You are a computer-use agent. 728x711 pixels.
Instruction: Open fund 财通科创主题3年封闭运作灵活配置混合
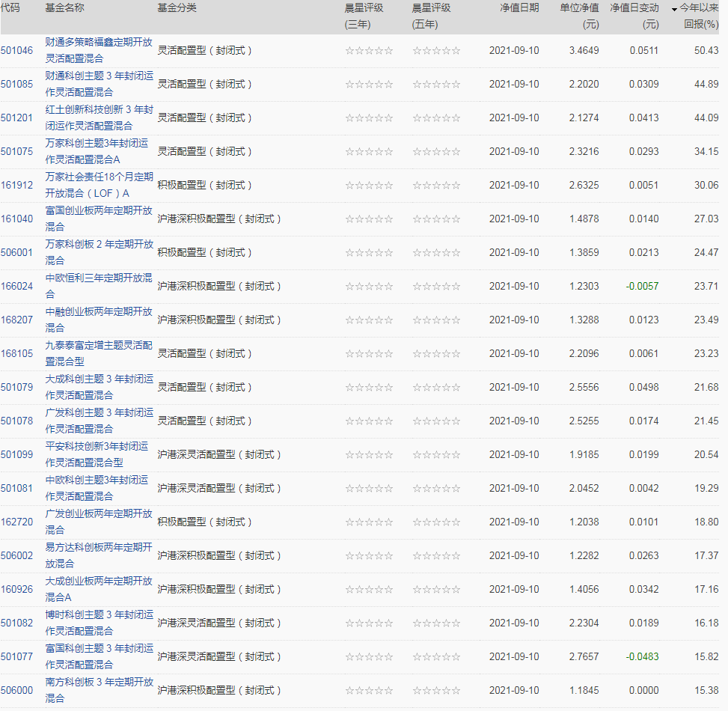[x=99, y=84]
